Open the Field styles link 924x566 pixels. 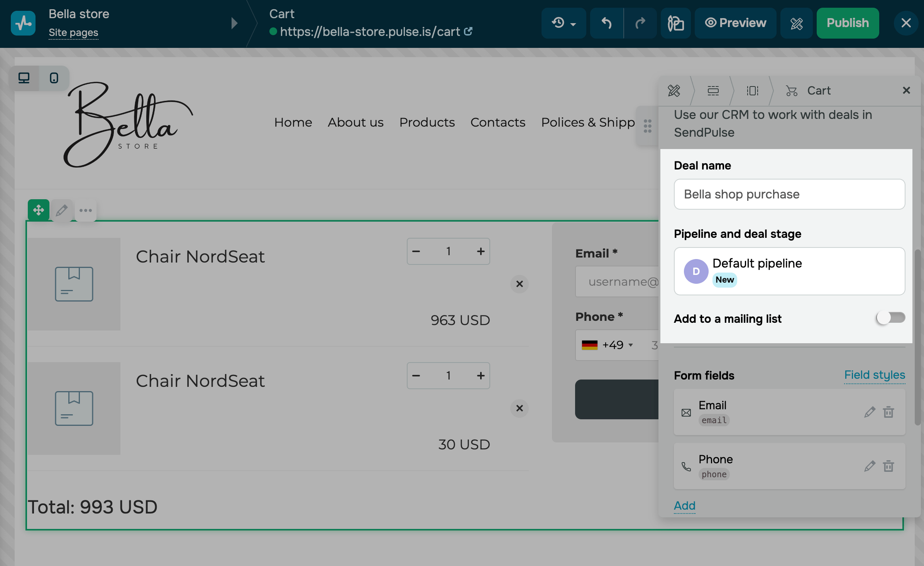(875, 375)
